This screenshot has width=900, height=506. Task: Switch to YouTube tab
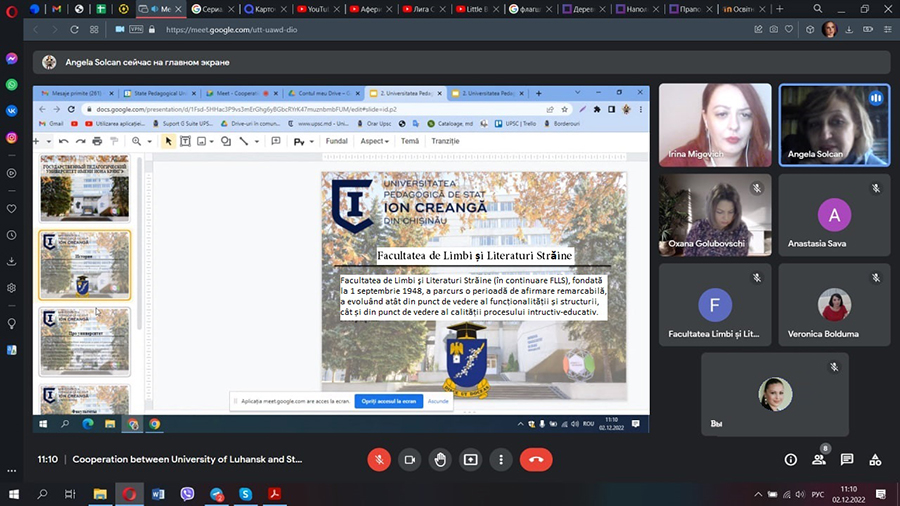pyautogui.click(x=318, y=9)
